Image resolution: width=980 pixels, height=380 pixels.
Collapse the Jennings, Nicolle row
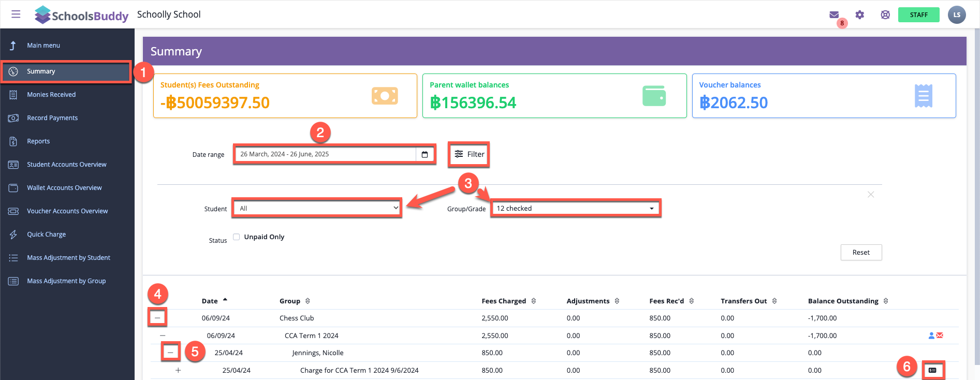pos(170,353)
